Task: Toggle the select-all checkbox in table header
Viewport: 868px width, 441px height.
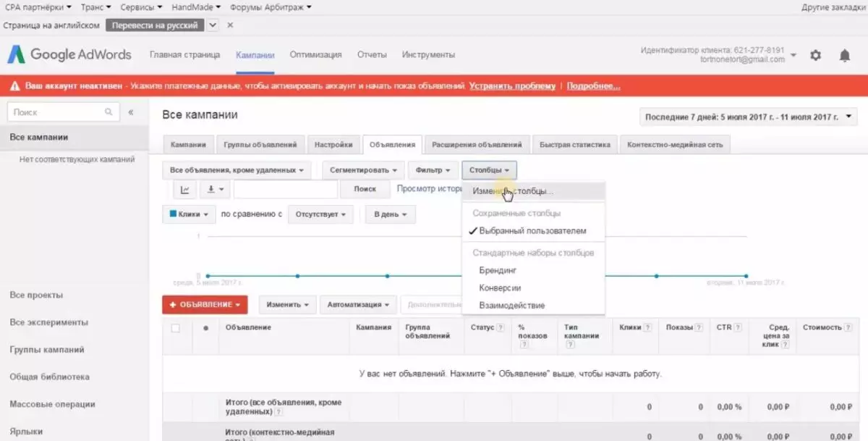Action: click(175, 328)
